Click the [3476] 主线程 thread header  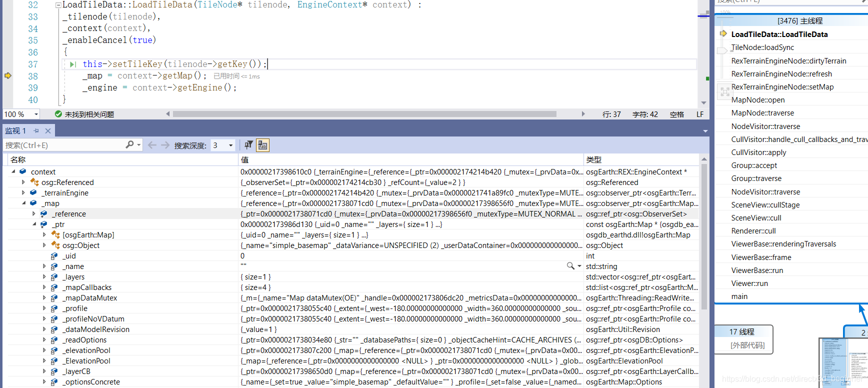click(x=800, y=20)
